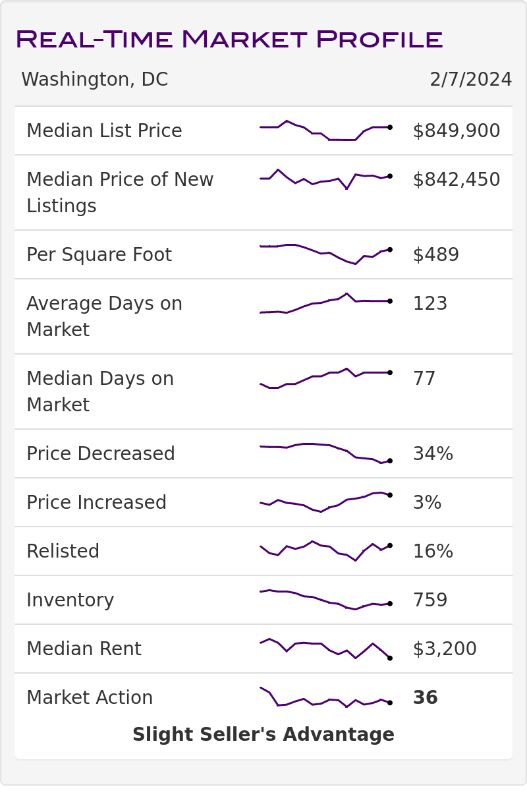
Task: Click the Inventory value 759
Action: click(430, 600)
